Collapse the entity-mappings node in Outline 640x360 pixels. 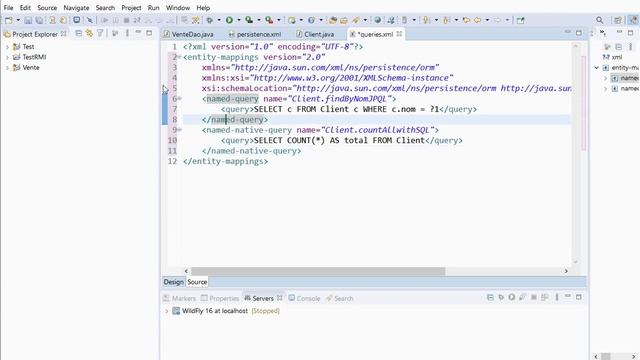tap(596, 68)
